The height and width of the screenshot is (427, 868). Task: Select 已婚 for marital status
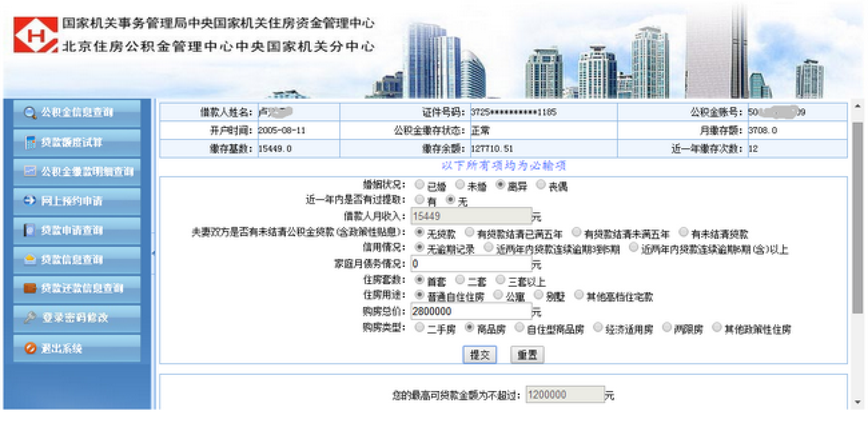(419, 185)
